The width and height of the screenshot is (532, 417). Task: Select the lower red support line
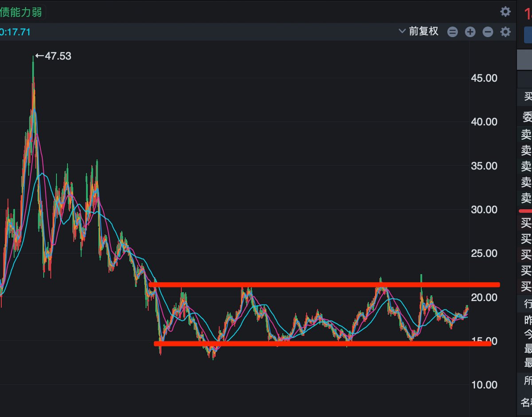tap(324, 343)
